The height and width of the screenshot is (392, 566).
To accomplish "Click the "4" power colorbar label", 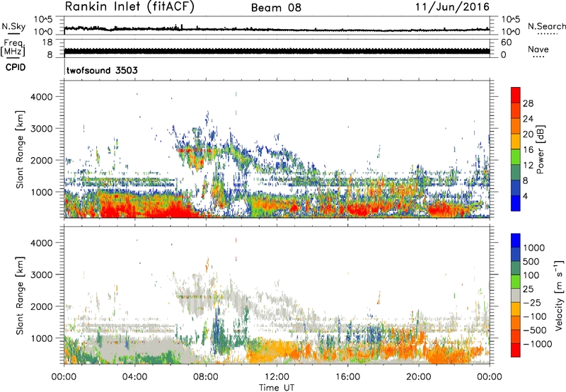I will tap(525, 197).
